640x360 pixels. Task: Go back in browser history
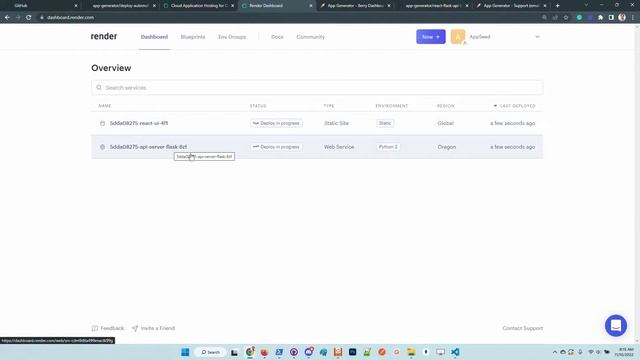point(7,18)
